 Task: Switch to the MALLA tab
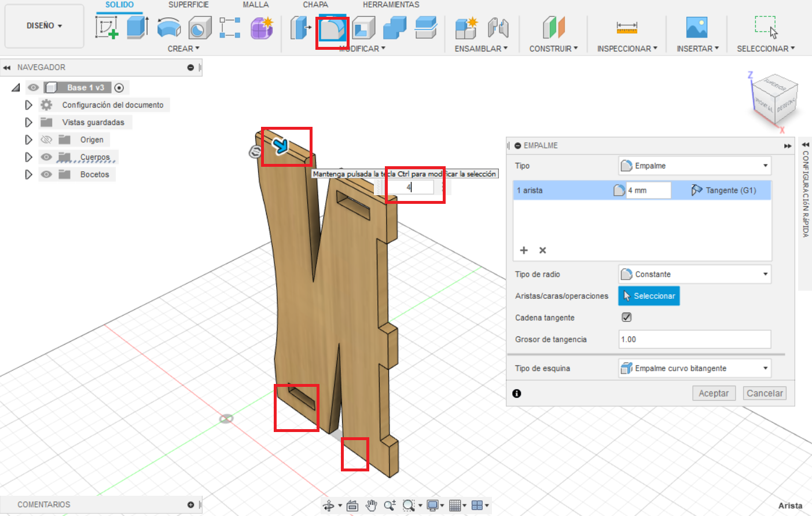pyautogui.click(x=256, y=5)
